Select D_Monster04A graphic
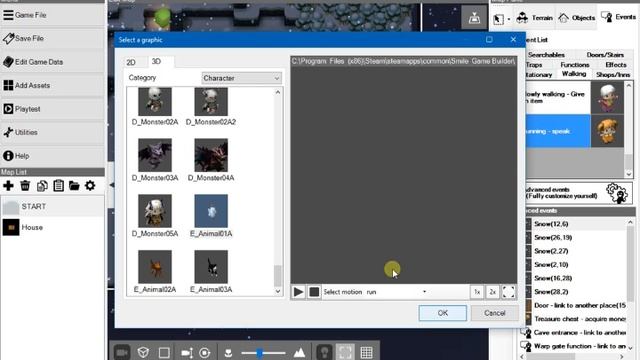The image size is (640, 360). pyautogui.click(x=211, y=160)
